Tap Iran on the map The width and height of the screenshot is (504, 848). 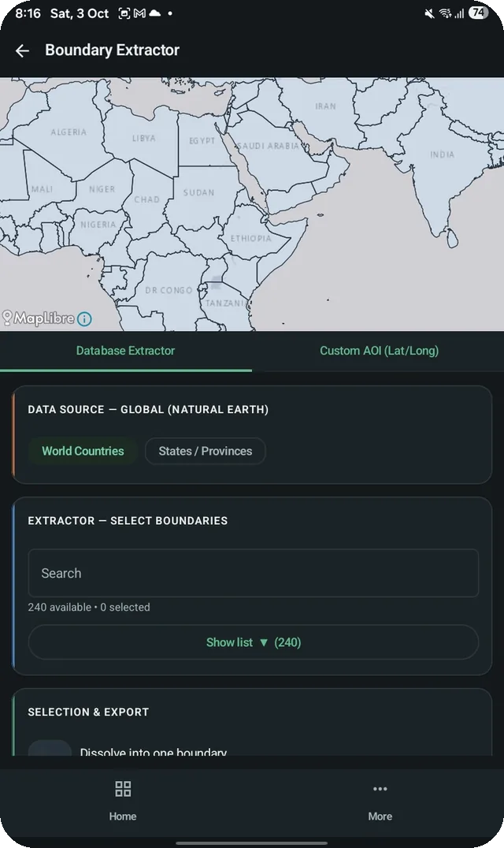click(x=324, y=108)
